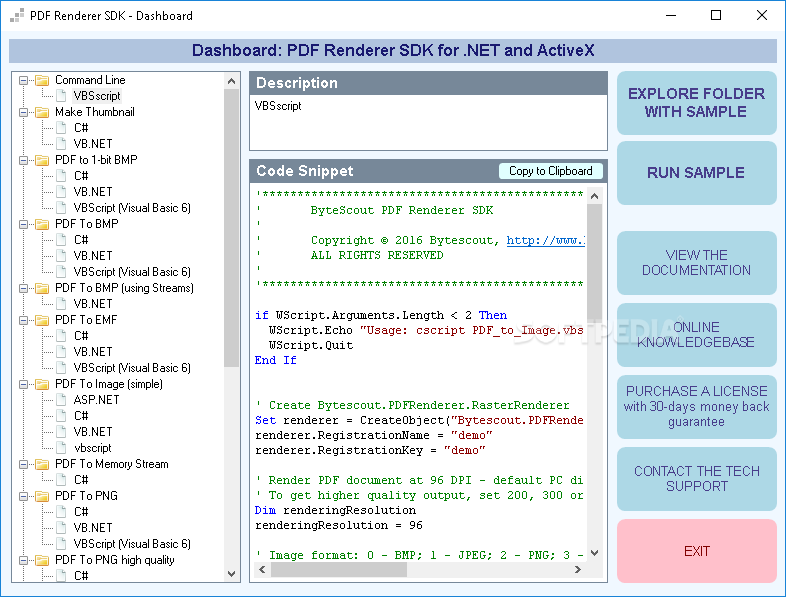Select ASP.NET under PDF To Image (simple)

96,400
